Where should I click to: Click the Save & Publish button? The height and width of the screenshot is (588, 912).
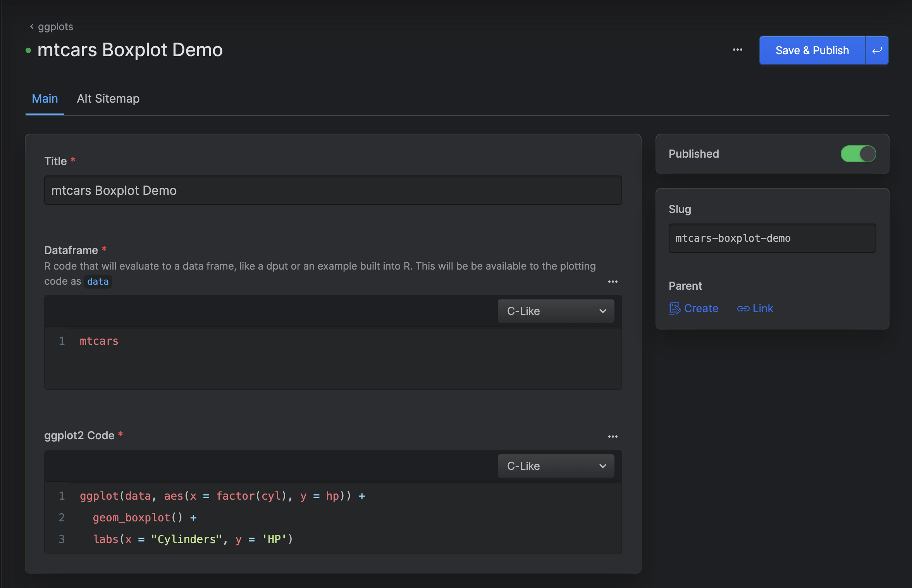[x=812, y=50]
